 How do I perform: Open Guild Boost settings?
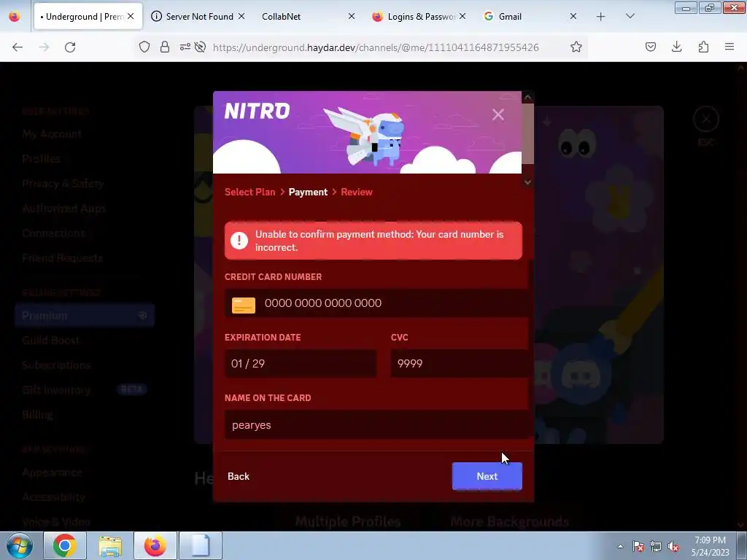50,340
